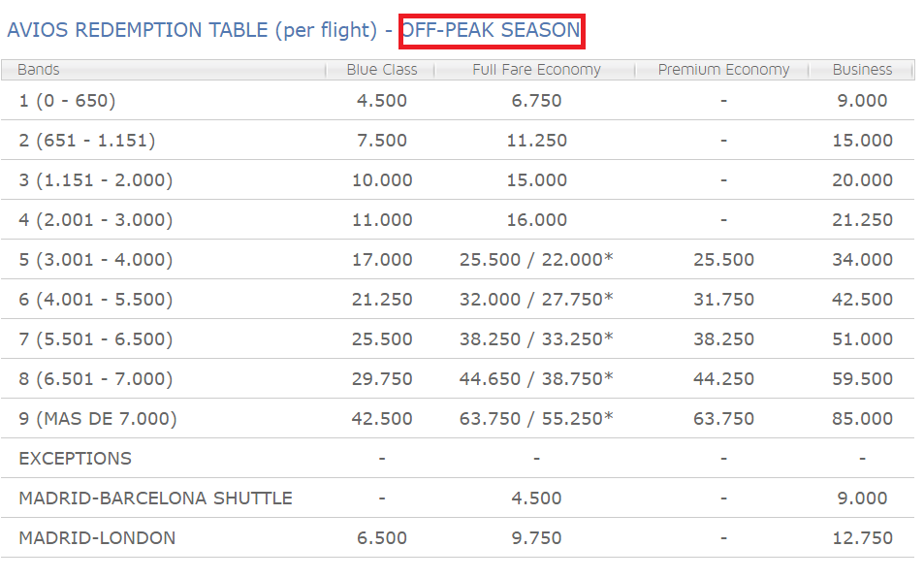Image resolution: width=924 pixels, height=579 pixels.
Task: Click the Business column header
Action: pos(862,70)
